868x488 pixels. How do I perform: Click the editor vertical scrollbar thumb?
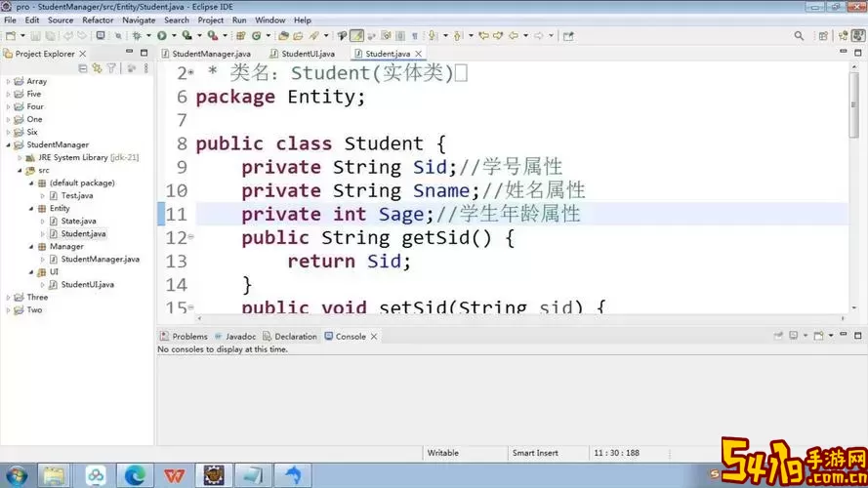click(854, 104)
